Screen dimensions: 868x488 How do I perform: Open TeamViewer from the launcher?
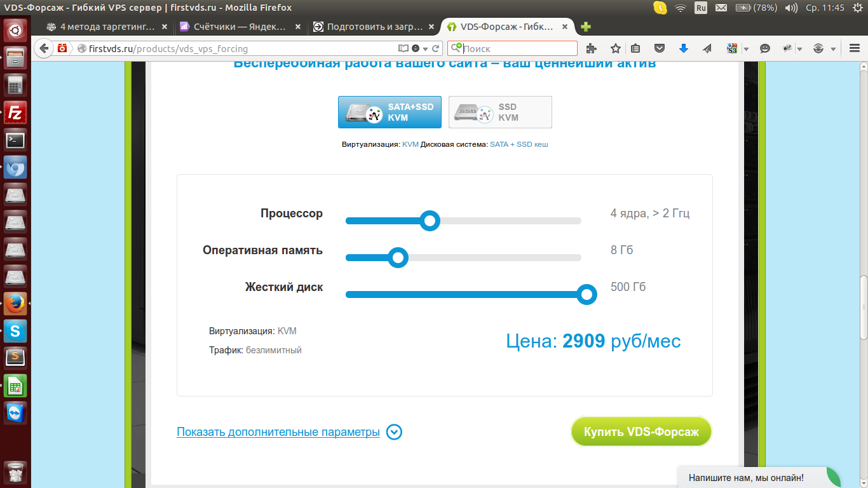(x=15, y=413)
